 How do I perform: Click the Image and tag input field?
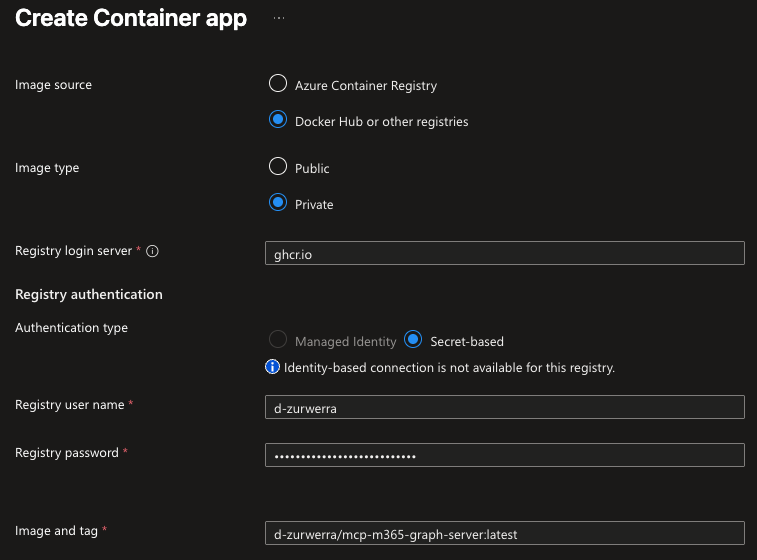tap(505, 533)
